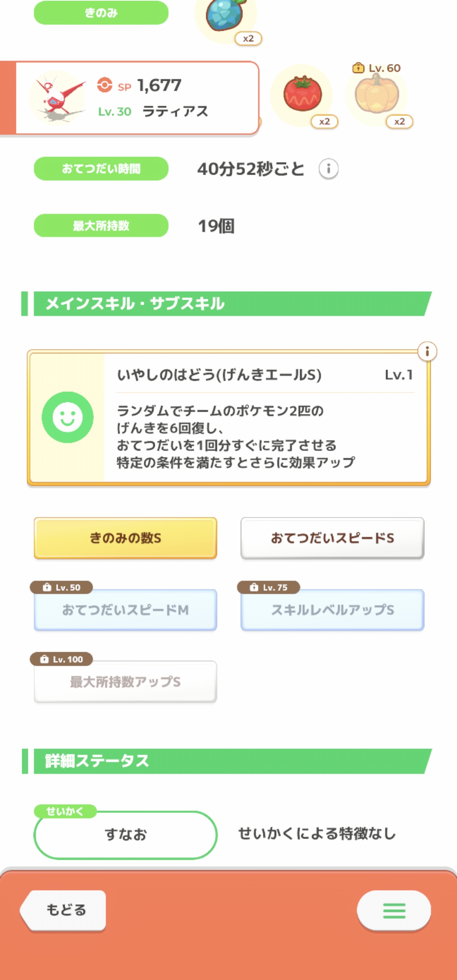Tap the 最大所持数 green label

point(101,226)
